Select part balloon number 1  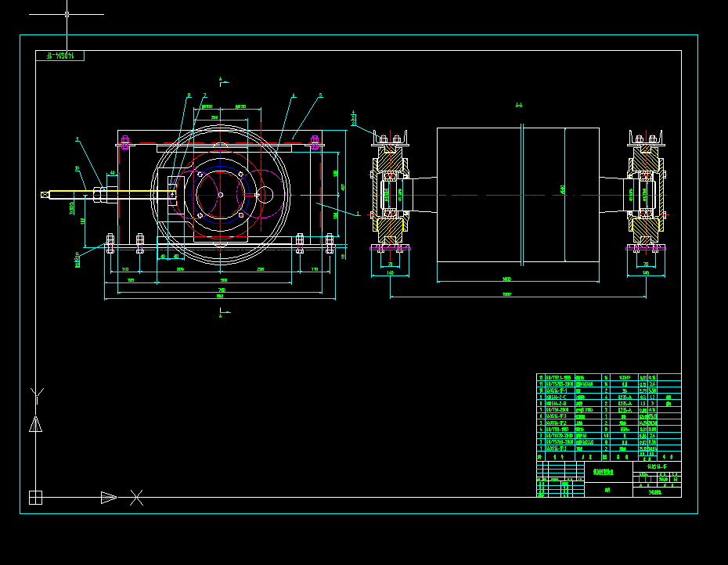358,214
